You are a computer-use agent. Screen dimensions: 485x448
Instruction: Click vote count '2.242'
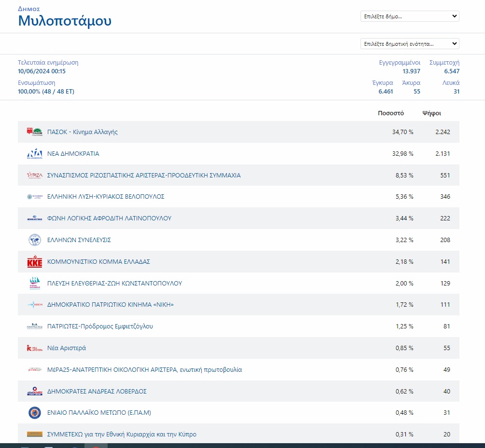coord(443,132)
